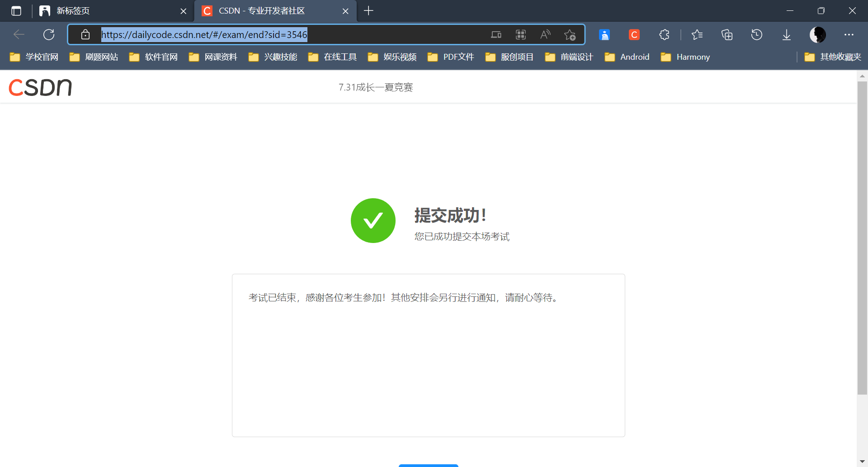Open the user profile avatar

(x=818, y=34)
